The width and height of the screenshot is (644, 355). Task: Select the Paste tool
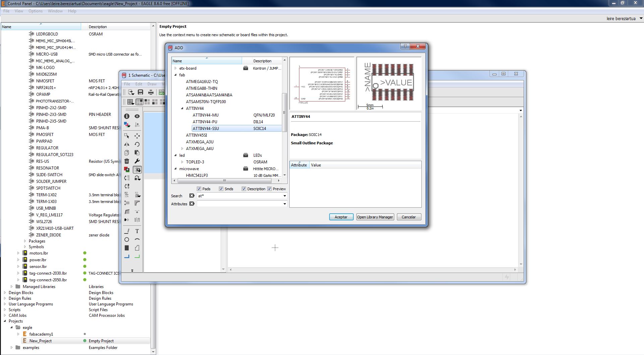(x=137, y=153)
